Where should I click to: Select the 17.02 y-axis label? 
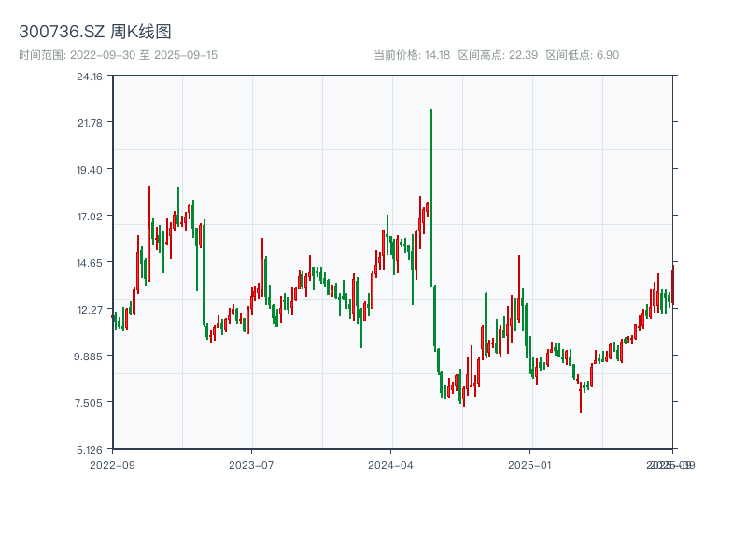(x=90, y=217)
